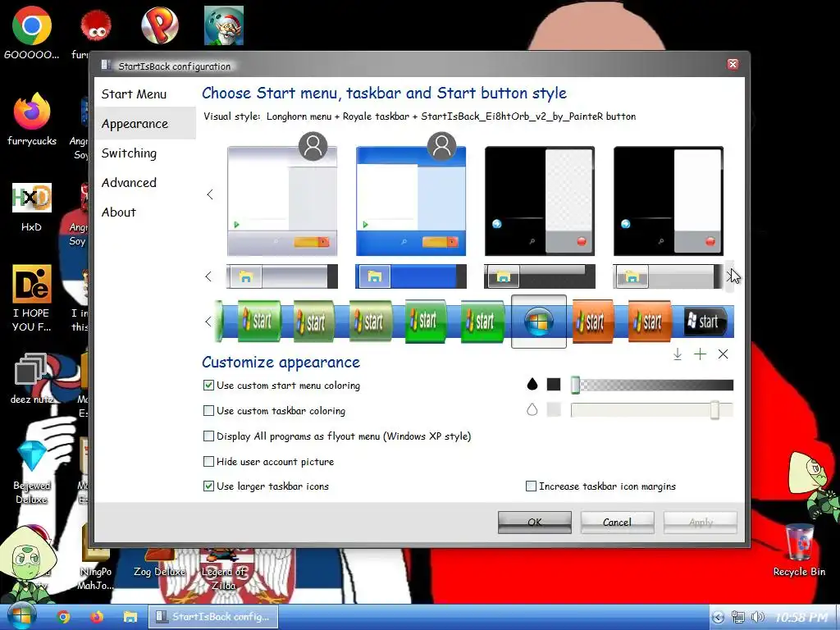Click the filled droplet start menu color icon
The width and height of the screenshot is (840, 630).
(532, 384)
